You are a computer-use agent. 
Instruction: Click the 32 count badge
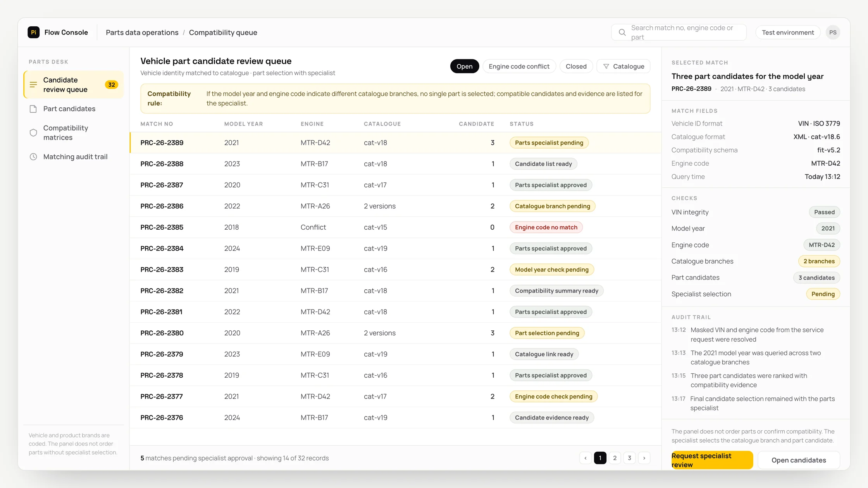coord(112,84)
